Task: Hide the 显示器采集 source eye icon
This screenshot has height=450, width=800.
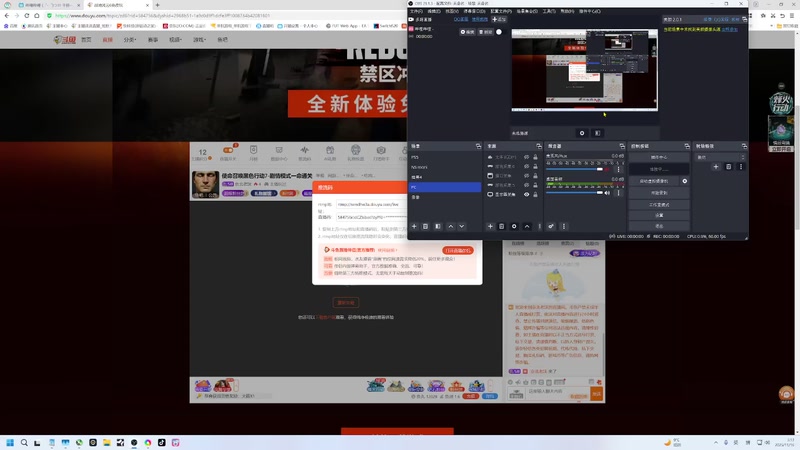Action: click(x=527, y=194)
